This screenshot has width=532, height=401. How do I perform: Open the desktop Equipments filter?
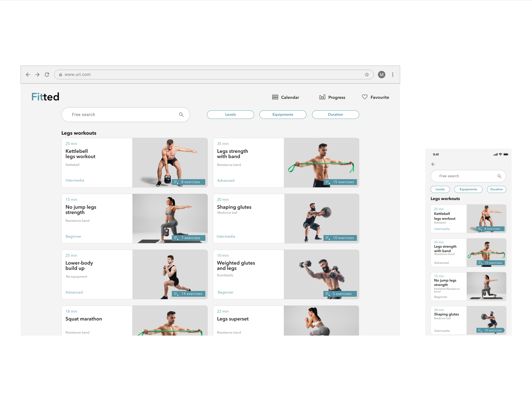click(x=283, y=115)
